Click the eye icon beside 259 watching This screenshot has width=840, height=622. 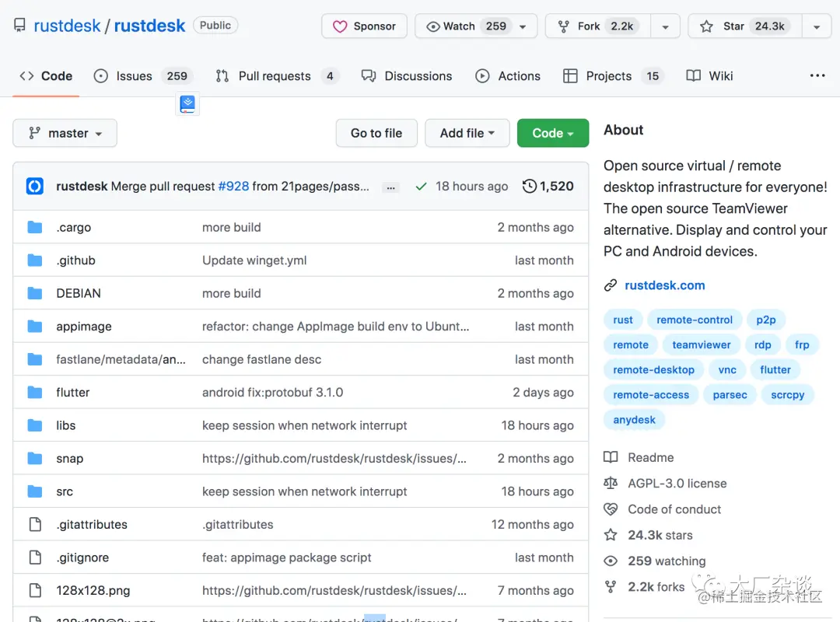611,561
